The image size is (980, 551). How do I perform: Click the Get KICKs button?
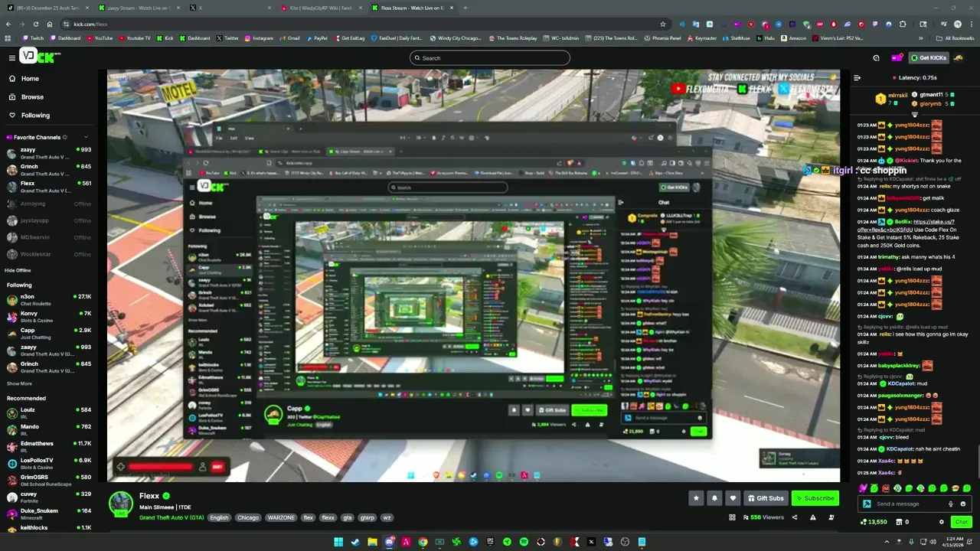(929, 57)
